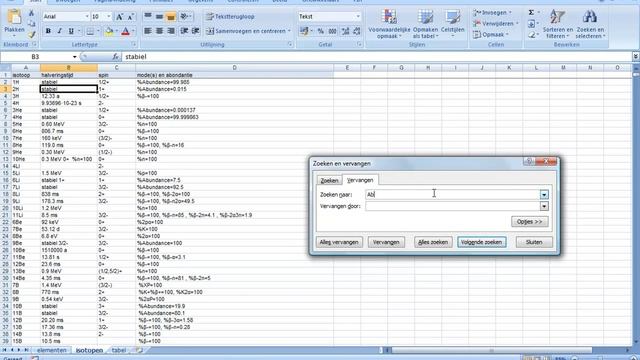Click Samenvoegen en centreren button
640x360 pixels.
pyautogui.click(x=248, y=31)
